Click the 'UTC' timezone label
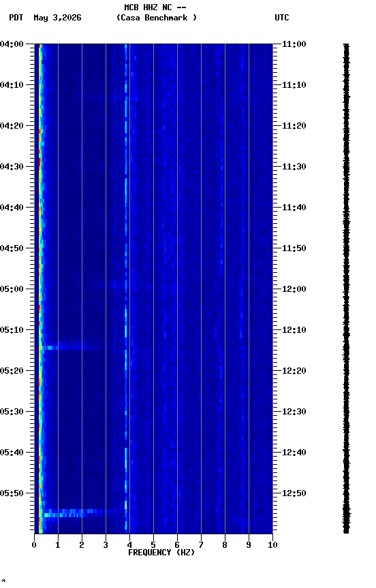Viewport: 376px width, 588px height. [282, 18]
